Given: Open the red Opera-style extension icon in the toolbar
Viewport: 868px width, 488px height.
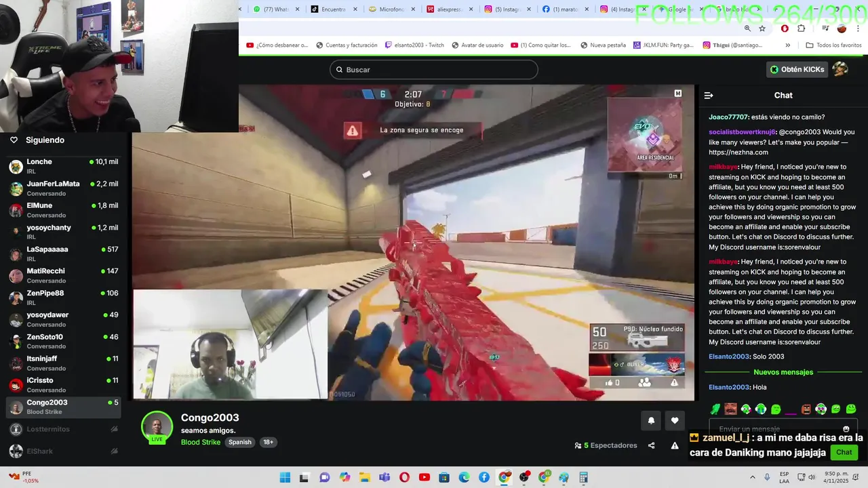Looking at the screenshot, I should (785, 28).
